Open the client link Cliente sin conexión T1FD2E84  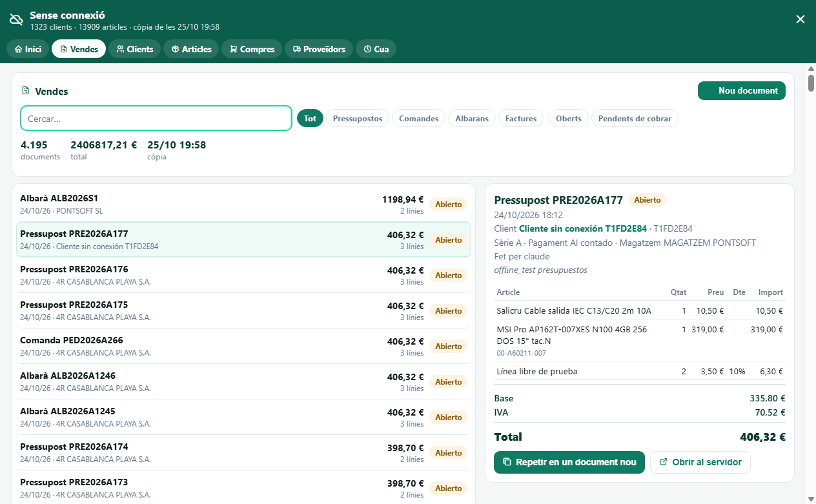click(x=583, y=228)
